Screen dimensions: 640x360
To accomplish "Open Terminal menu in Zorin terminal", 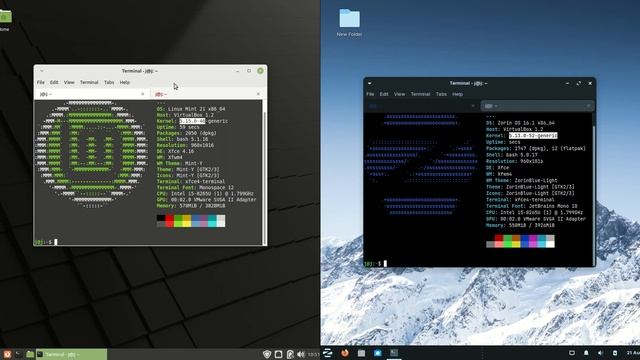I will tap(420, 94).
